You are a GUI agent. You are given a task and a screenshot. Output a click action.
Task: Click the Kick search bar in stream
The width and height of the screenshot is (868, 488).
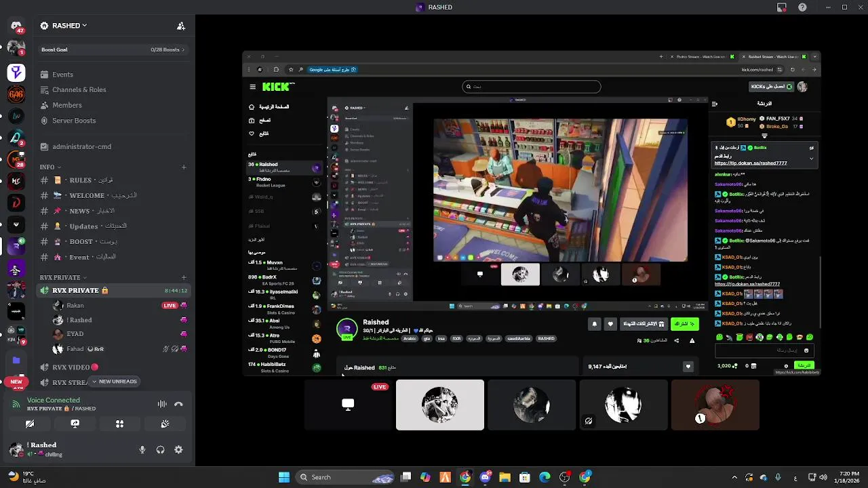pyautogui.click(x=531, y=87)
